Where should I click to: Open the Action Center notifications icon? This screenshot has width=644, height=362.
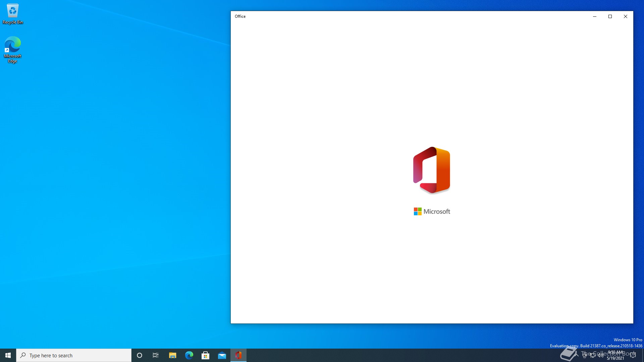[x=633, y=355]
